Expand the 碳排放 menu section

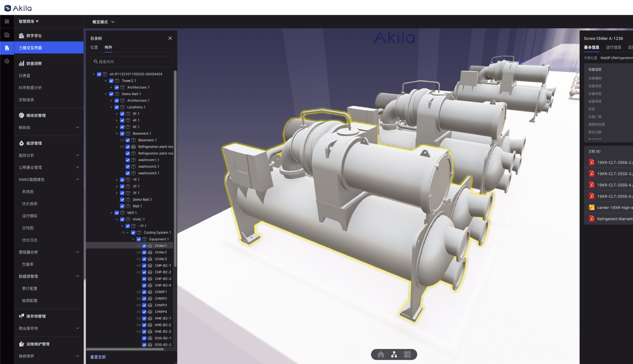[x=49, y=128]
